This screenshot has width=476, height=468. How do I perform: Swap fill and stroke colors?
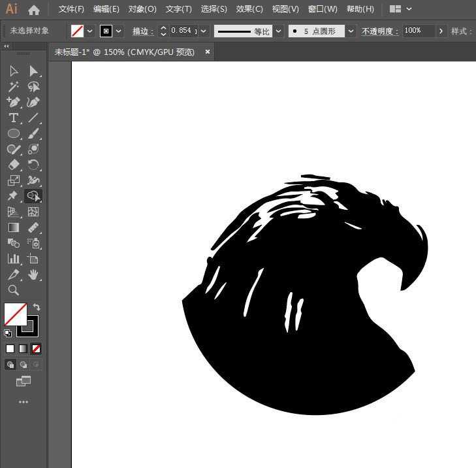37,307
